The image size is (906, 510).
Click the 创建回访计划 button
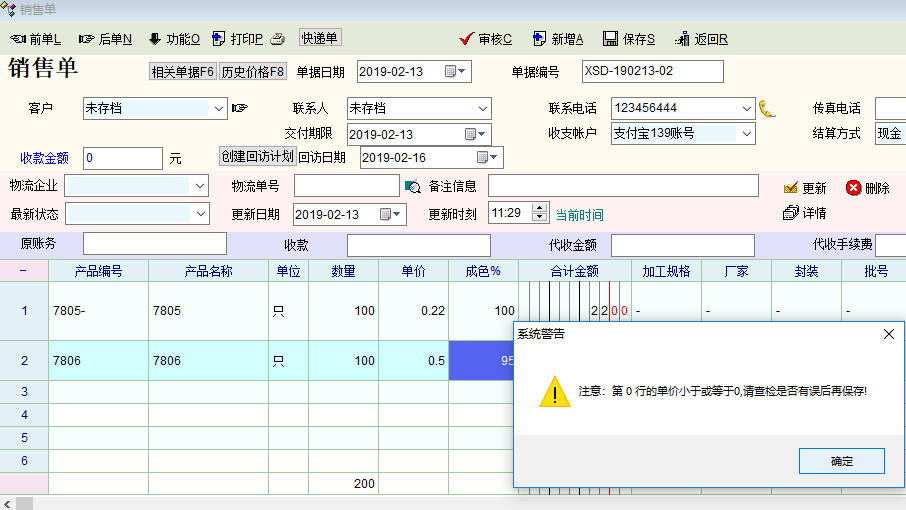pyautogui.click(x=257, y=156)
